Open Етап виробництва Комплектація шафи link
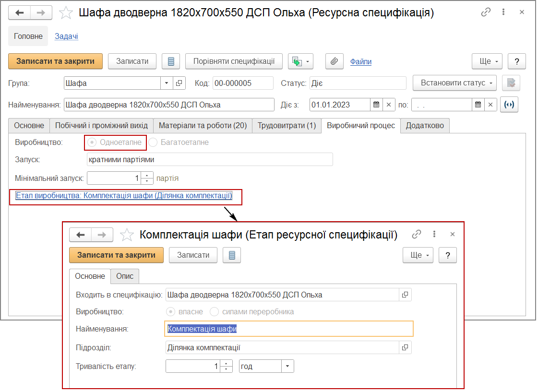The width and height of the screenshot is (538, 392). tap(124, 196)
